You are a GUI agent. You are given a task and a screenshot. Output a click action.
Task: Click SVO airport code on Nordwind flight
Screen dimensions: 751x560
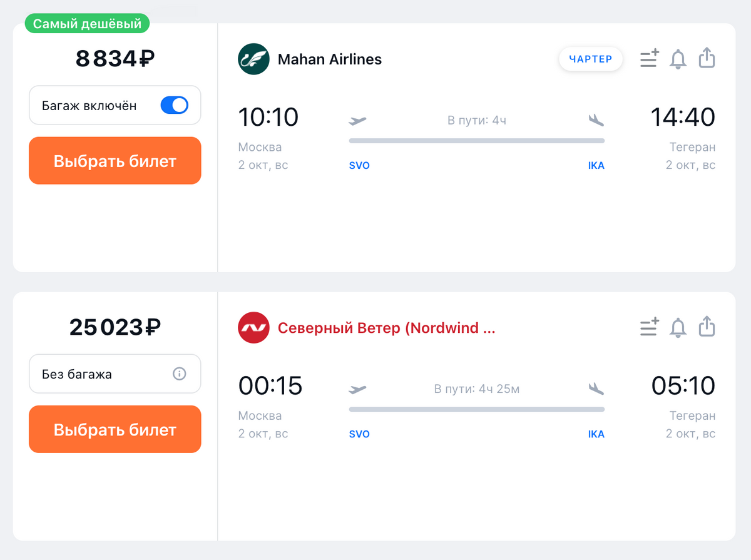(359, 434)
